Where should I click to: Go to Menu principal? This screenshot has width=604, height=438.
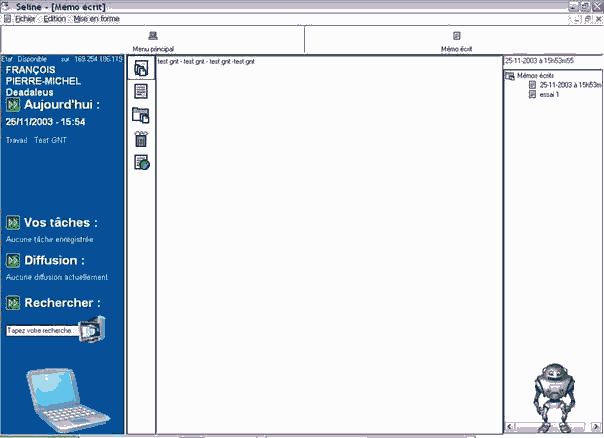[153, 49]
